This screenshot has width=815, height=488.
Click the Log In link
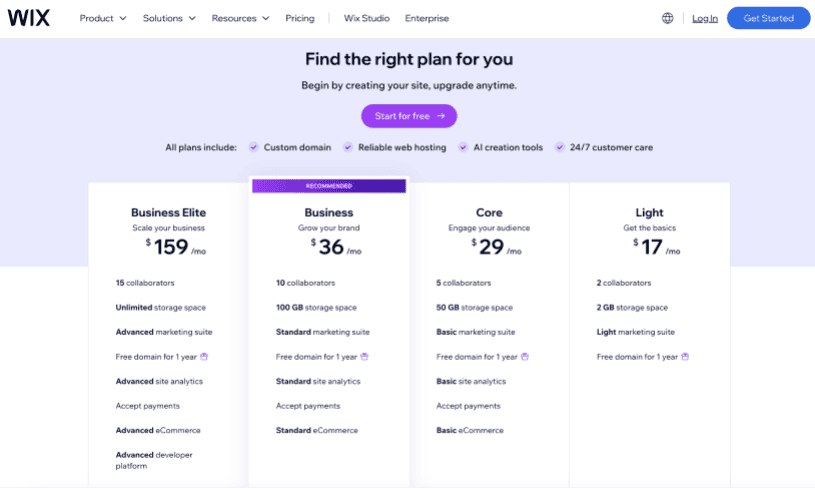(x=705, y=18)
